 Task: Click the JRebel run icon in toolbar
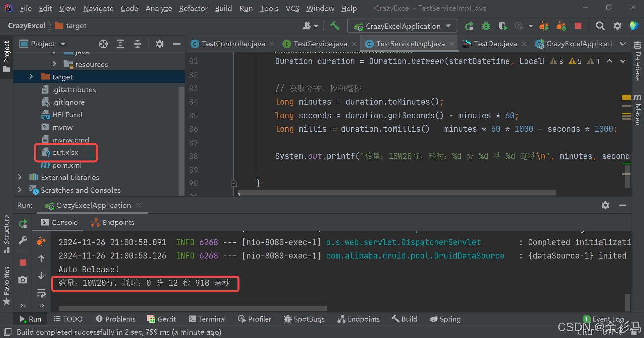point(544,26)
